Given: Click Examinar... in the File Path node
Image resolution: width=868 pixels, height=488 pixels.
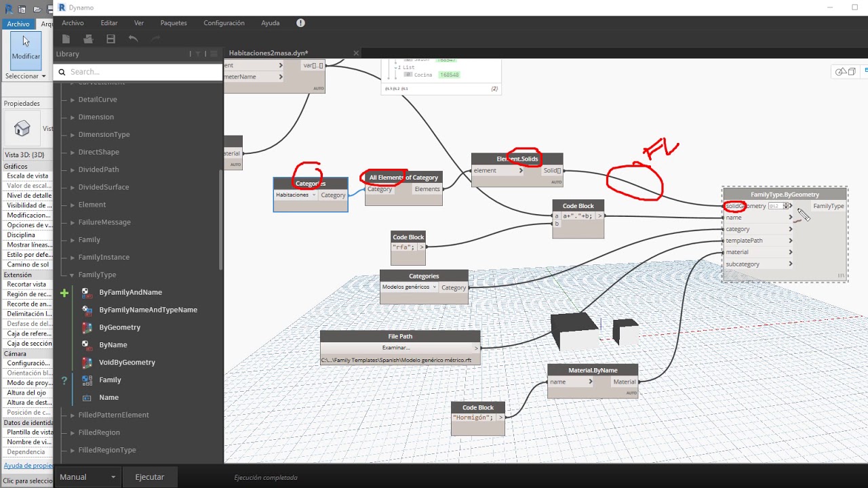Looking at the screenshot, I should pos(396,348).
